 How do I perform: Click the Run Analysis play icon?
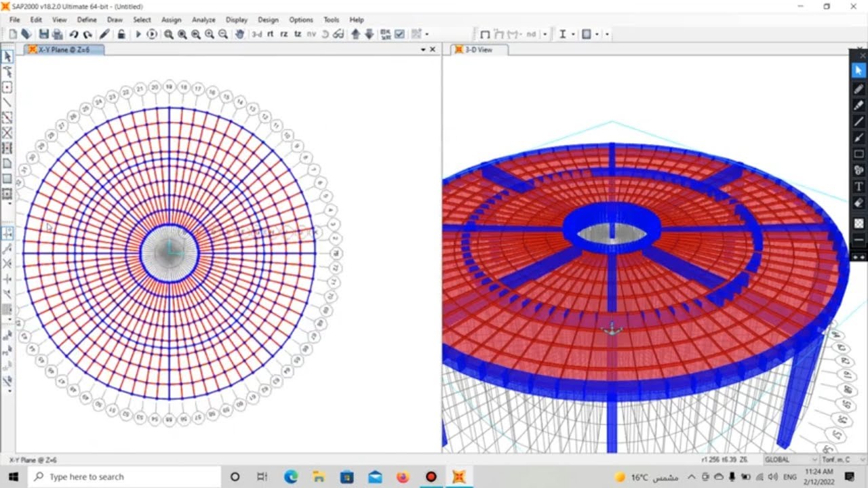pyautogui.click(x=138, y=34)
